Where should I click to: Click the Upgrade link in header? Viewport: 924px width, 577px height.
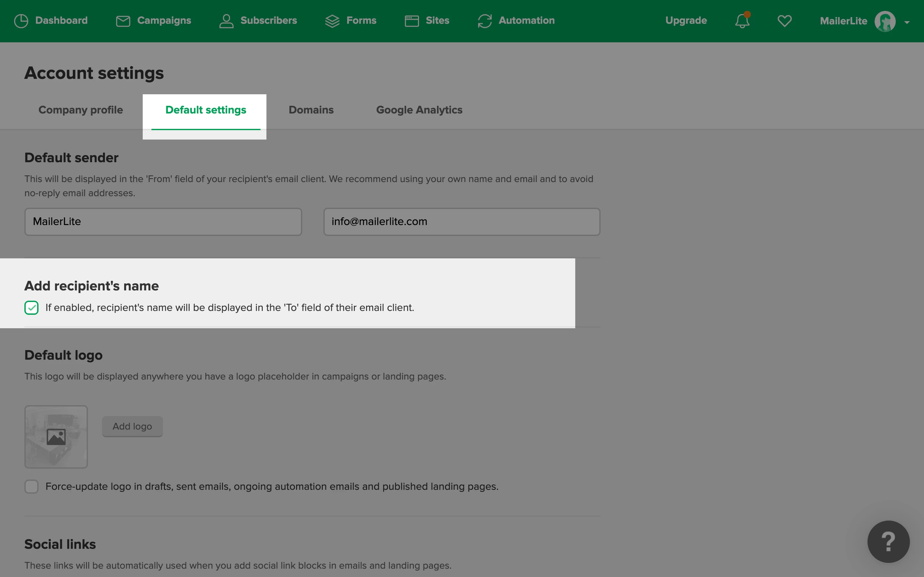tap(686, 21)
